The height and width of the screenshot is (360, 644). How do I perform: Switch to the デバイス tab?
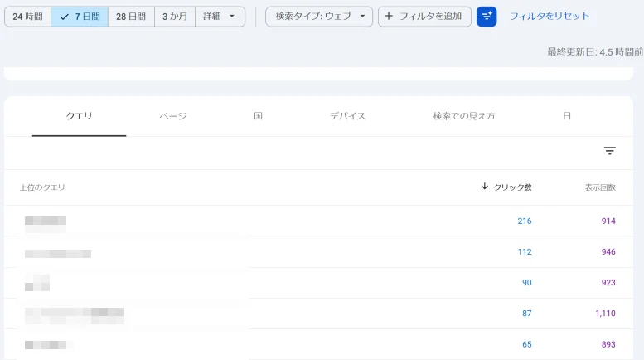pyautogui.click(x=348, y=116)
